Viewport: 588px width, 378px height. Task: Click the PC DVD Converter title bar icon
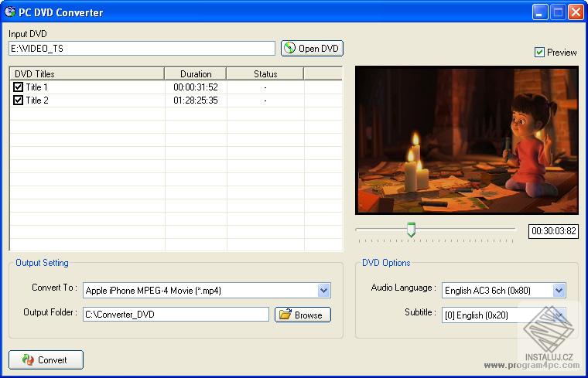[10, 12]
